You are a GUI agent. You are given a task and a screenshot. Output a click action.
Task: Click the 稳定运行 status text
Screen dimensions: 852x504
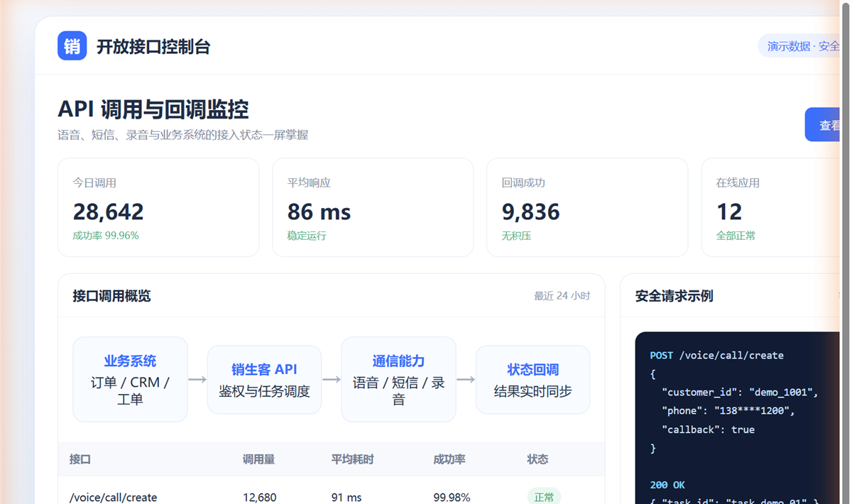pyautogui.click(x=307, y=236)
